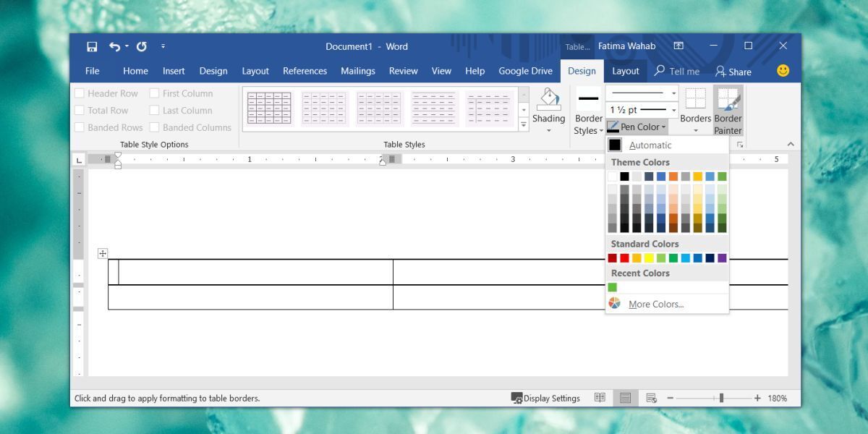This screenshot has height=434, width=868.
Task: Click the smiley feedback icon
Action: [783, 71]
